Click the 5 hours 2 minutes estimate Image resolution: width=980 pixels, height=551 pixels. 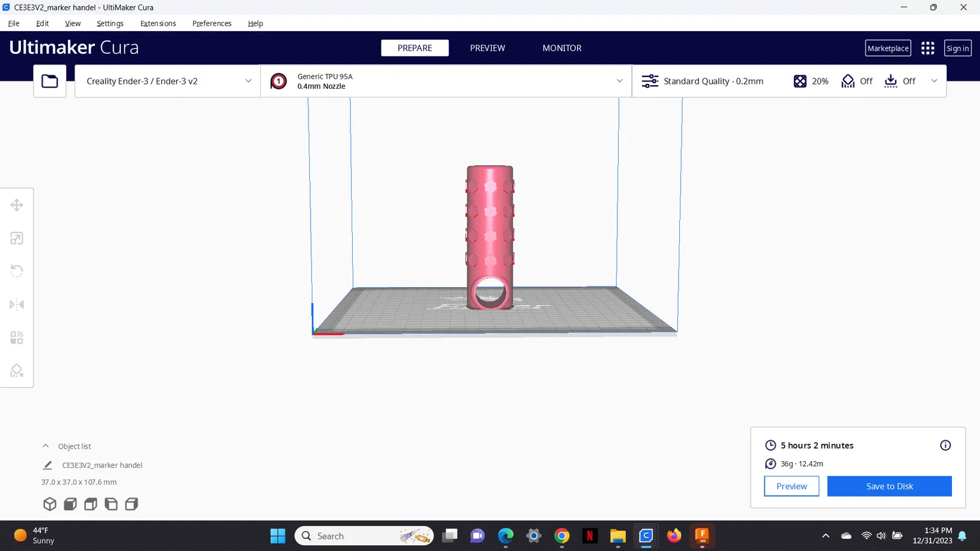point(817,445)
